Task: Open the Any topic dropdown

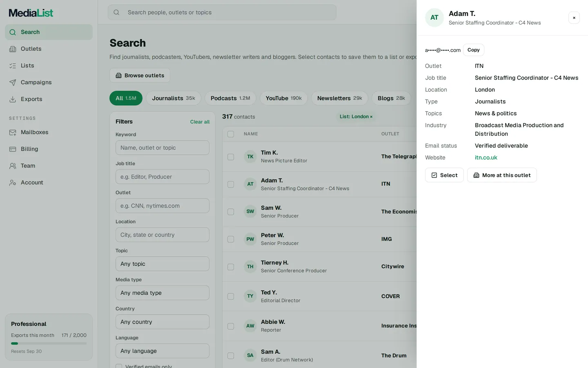Action: coord(163,264)
